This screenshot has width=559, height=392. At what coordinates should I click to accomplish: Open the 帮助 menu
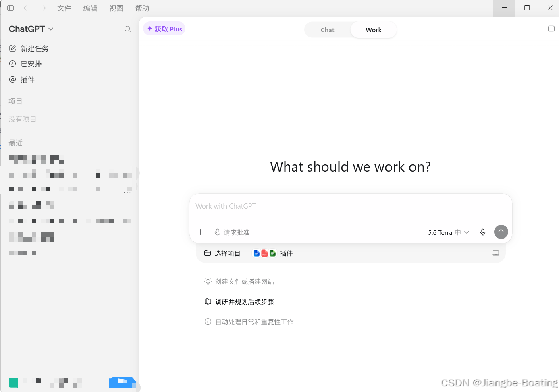tap(142, 8)
